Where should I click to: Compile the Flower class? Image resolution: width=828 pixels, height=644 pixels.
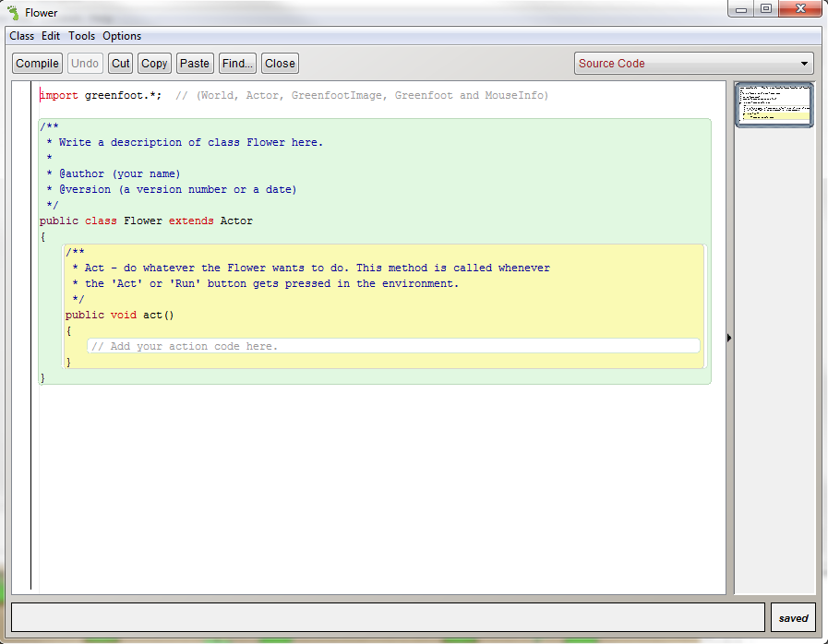point(37,63)
